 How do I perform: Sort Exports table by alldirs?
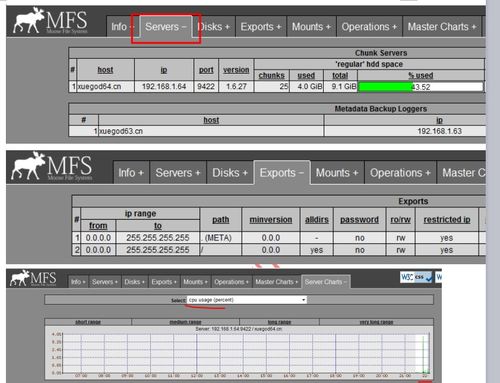pyautogui.click(x=317, y=220)
